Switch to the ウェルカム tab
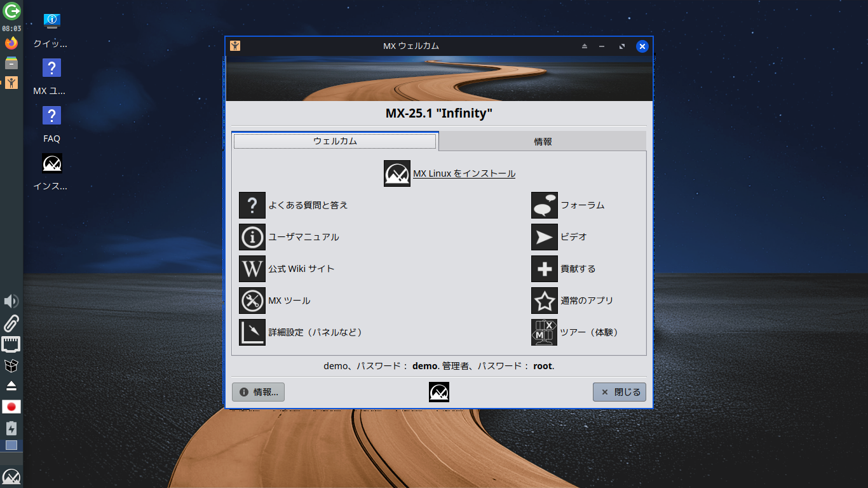Viewport: 868px width, 488px height. tap(335, 141)
